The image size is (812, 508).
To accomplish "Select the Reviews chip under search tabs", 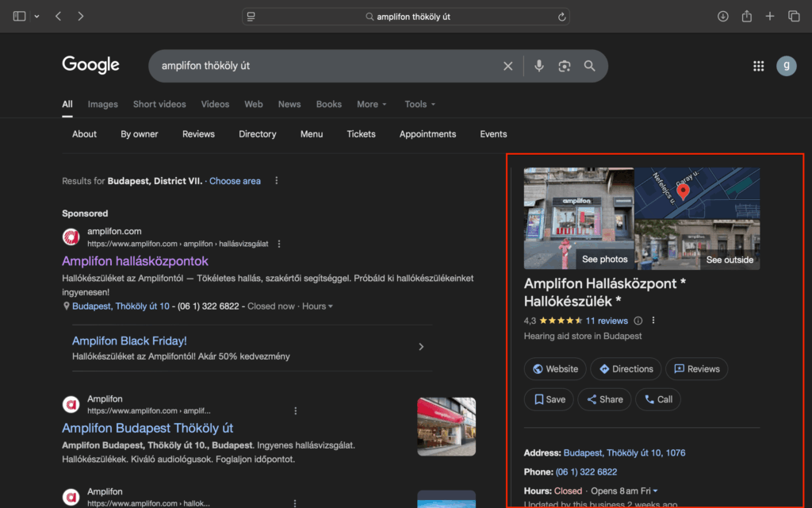I will (x=198, y=133).
